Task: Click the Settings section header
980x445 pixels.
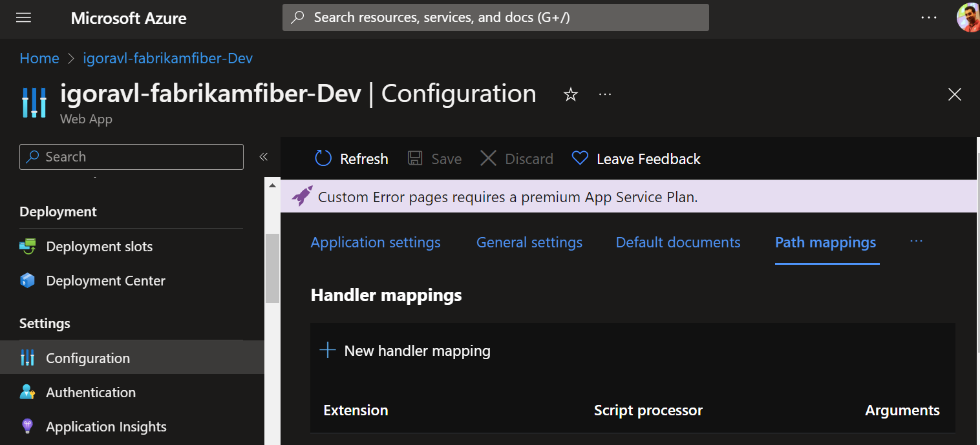Action: pyautogui.click(x=45, y=323)
